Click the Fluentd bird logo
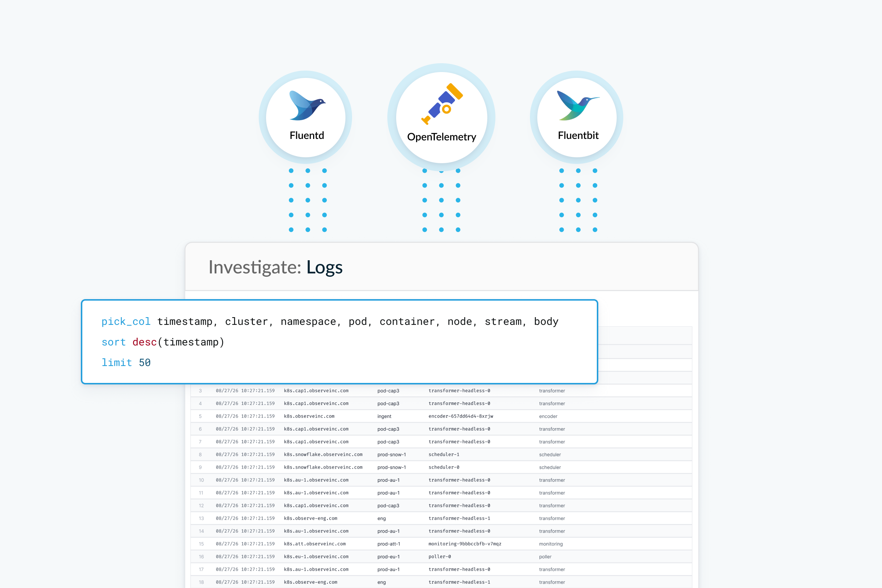This screenshot has height=588, width=882. coord(308,105)
